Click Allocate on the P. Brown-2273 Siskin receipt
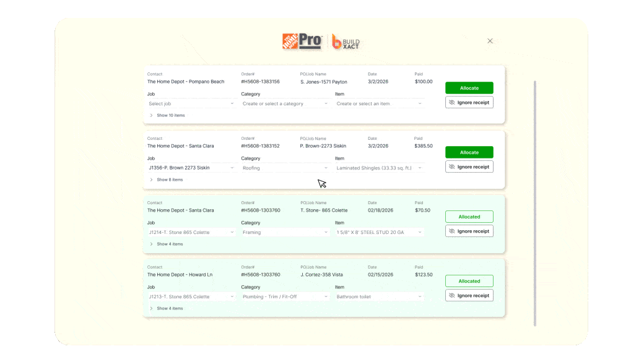 coord(469,152)
